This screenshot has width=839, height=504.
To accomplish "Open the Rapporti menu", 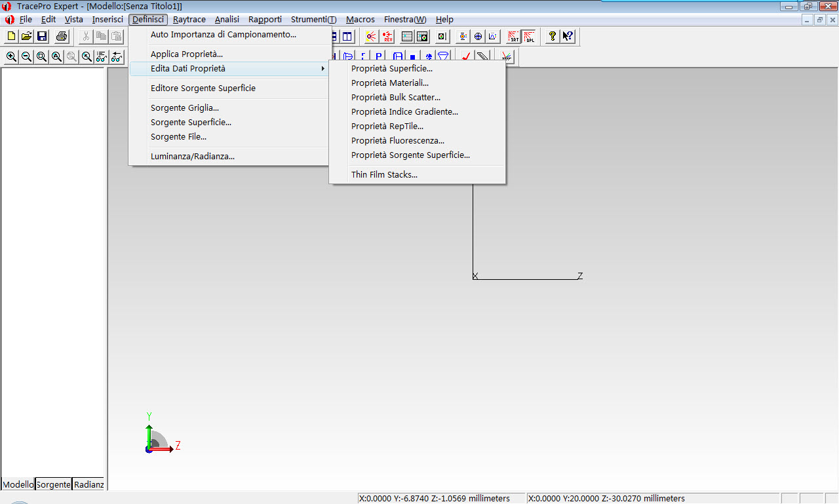I will [x=265, y=20].
